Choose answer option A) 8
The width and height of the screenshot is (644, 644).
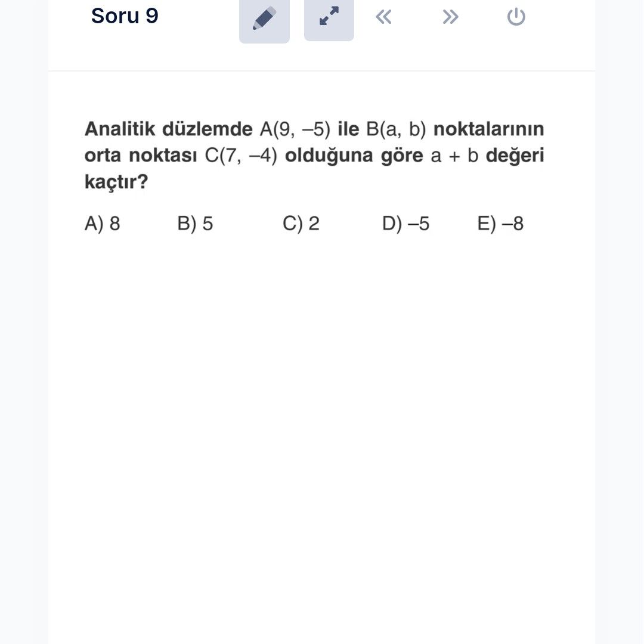coord(103,224)
